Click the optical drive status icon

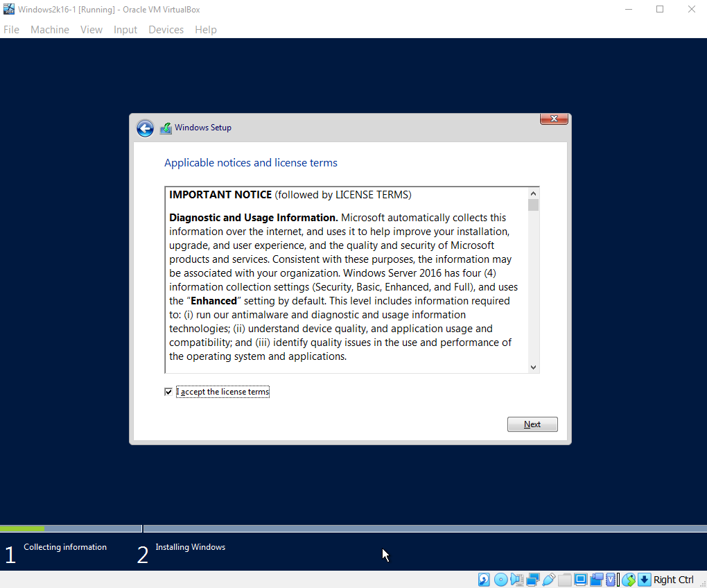pos(500,580)
